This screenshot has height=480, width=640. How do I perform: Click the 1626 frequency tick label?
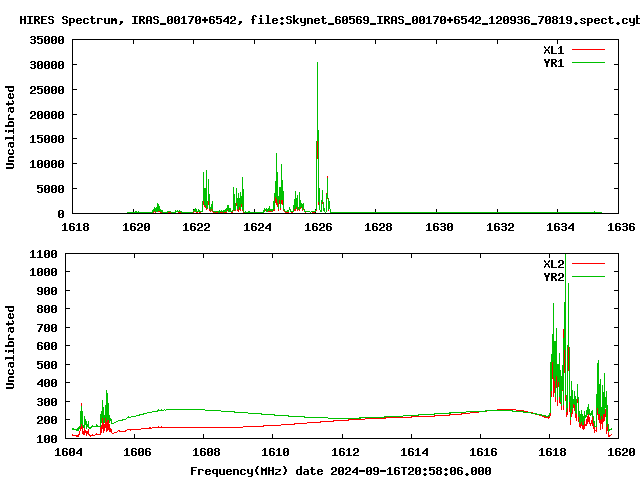click(x=318, y=227)
